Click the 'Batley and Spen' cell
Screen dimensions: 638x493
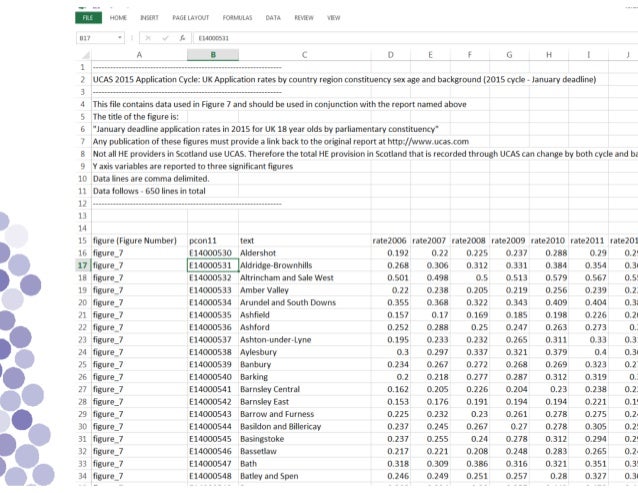(x=304, y=476)
